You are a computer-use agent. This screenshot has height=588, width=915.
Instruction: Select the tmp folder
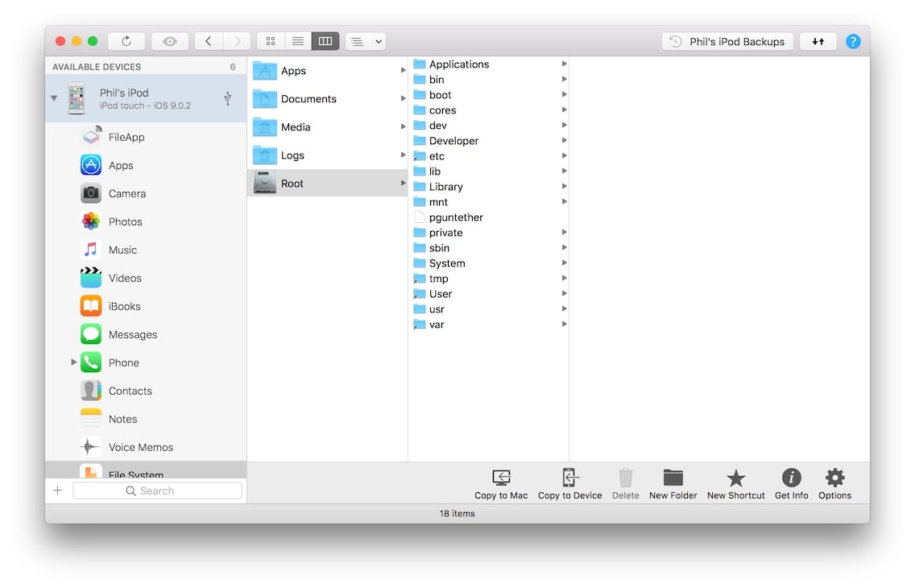pyautogui.click(x=489, y=278)
